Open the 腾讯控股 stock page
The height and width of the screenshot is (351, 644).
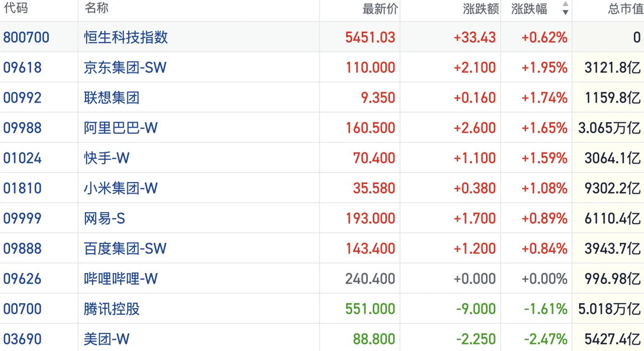tap(112, 309)
